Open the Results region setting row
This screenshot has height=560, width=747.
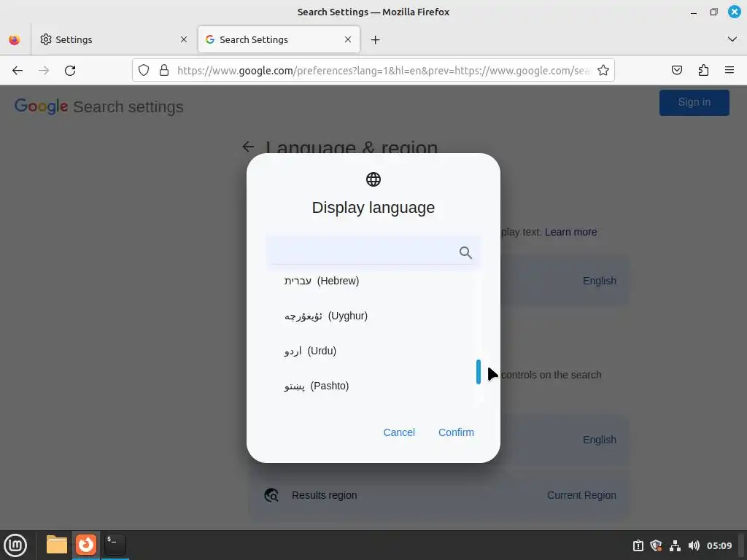(x=438, y=495)
